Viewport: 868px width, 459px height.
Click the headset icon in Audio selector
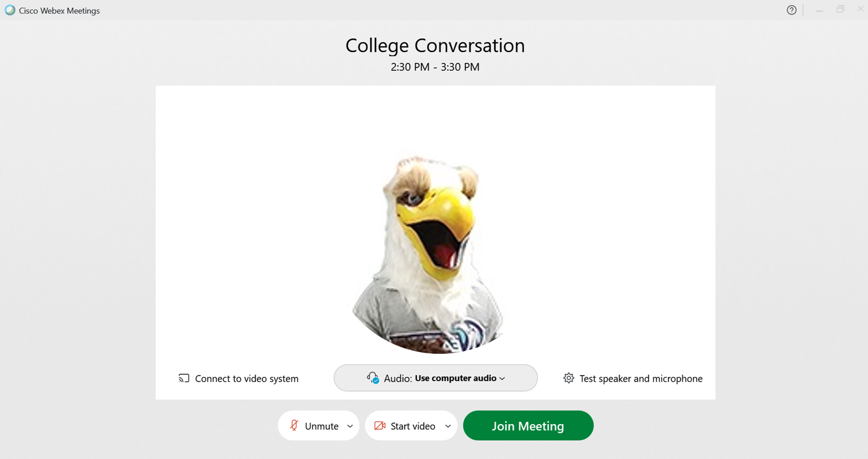pyautogui.click(x=373, y=378)
